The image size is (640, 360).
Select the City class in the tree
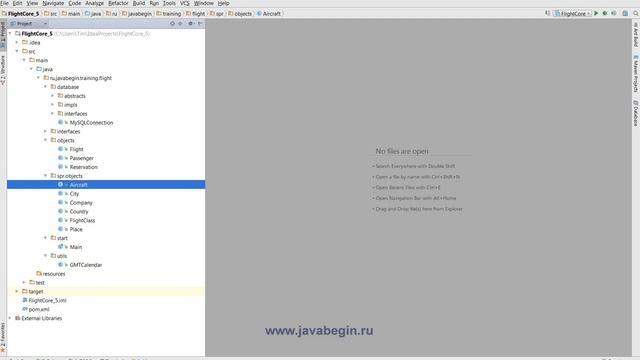[x=74, y=193]
